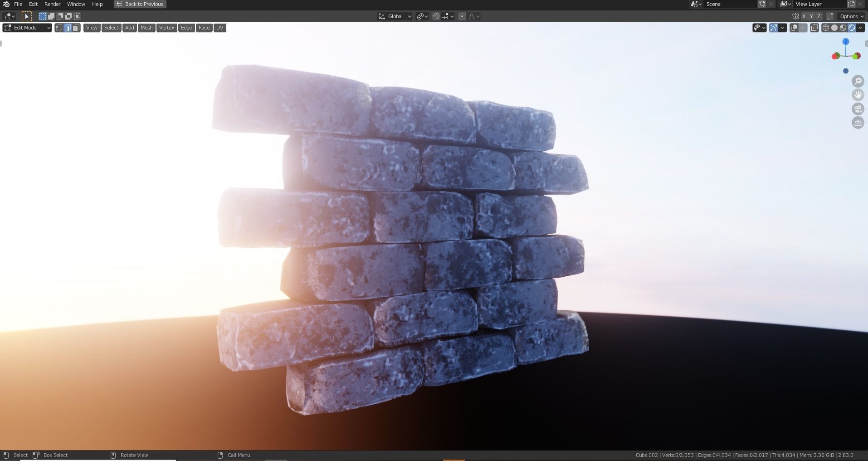Open the Mesh menu
This screenshot has height=461, width=868.
coord(146,28)
